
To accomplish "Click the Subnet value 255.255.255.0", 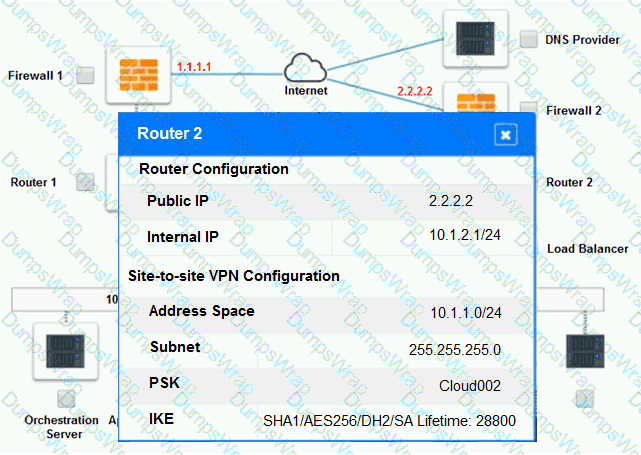I will click(x=455, y=349).
